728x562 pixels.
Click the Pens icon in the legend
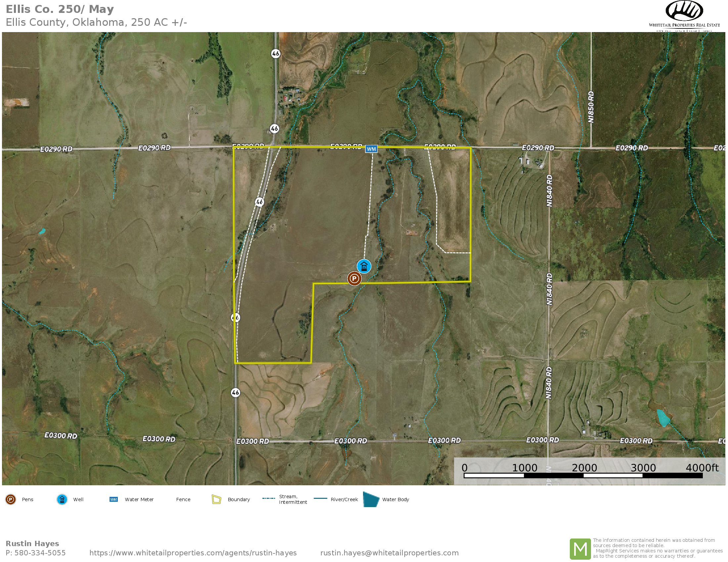tap(11, 499)
